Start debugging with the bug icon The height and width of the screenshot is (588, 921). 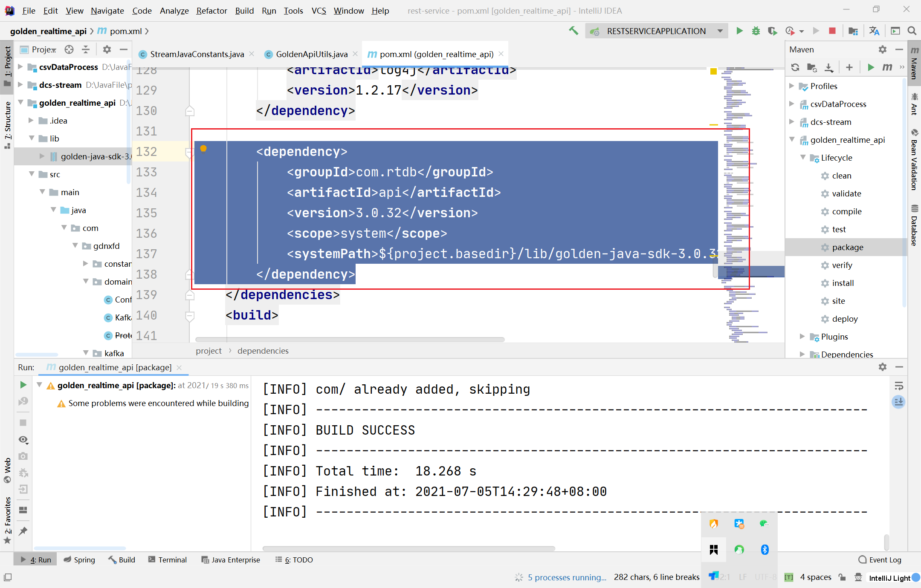tap(756, 31)
